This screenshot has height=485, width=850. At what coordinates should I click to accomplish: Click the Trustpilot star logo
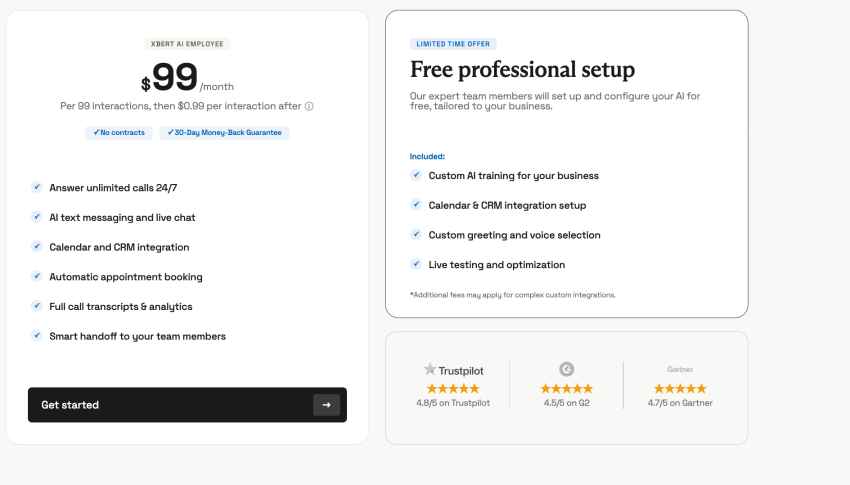[x=430, y=369]
